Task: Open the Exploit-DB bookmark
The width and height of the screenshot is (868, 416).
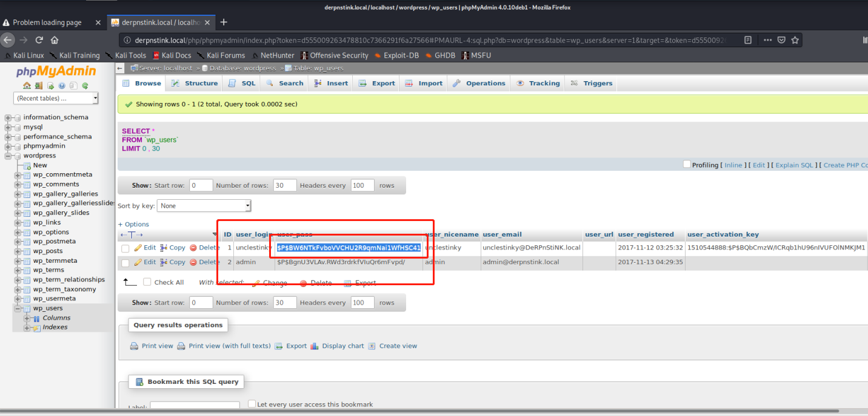Action: 395,55
